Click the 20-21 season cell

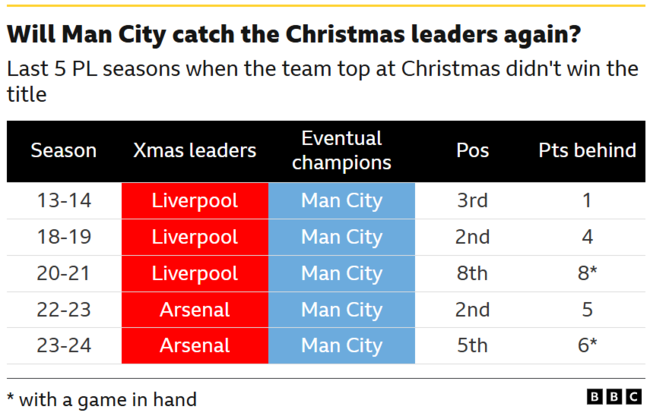pos(64,273)
